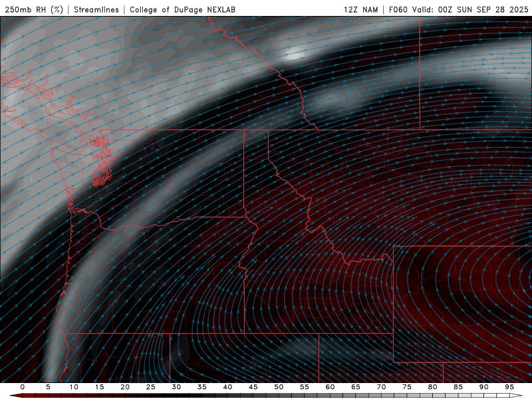Click the '40' colorbar label
The width and height of the screenshot is (532, 399).
[x=227, y=387]
